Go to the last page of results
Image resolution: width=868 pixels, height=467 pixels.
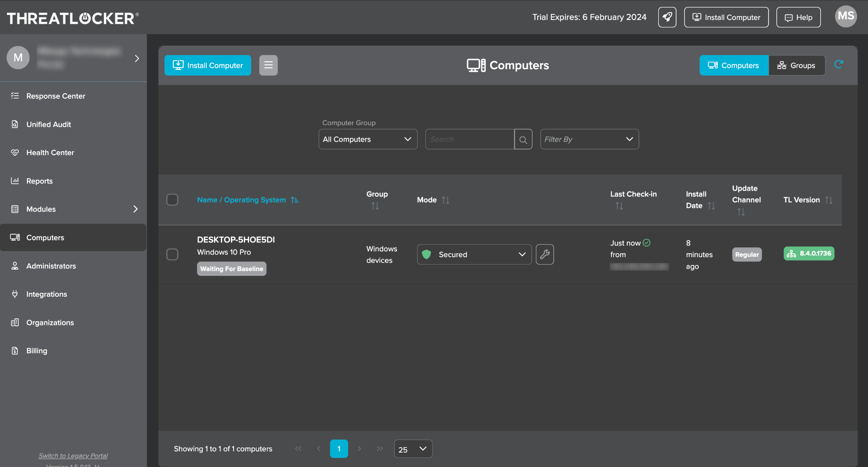pyautogui.click(x=380, y=449)
